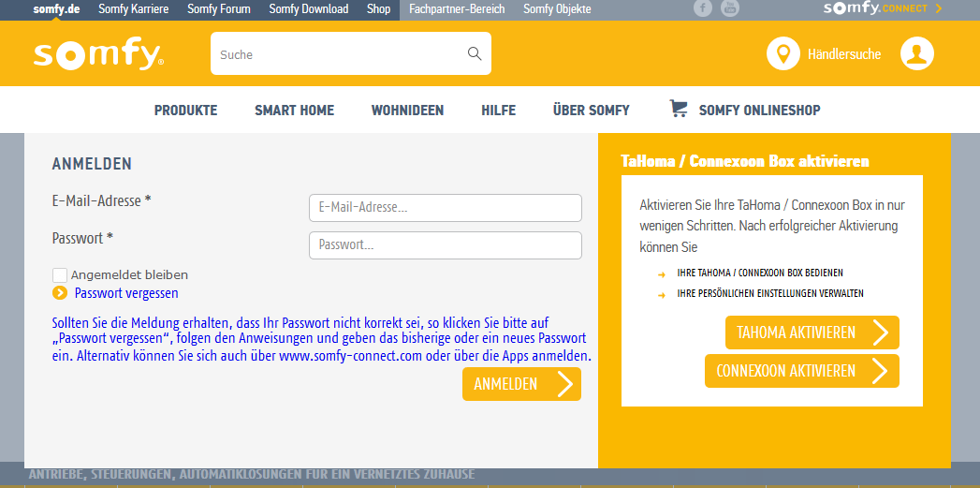Focus the Suche search field
Screen dimensions: 980x488
pyautogui.click(x=351, y=53)
